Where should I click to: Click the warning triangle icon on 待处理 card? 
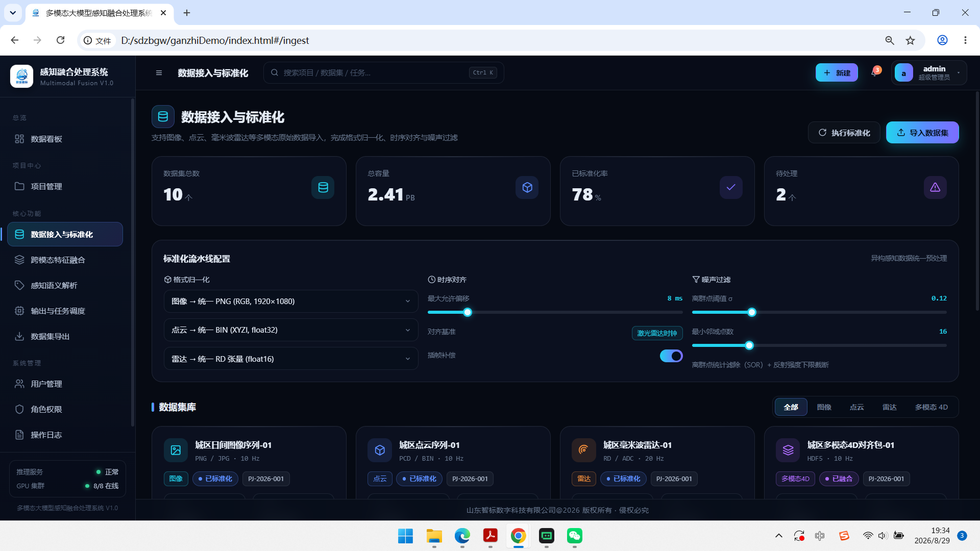coord(935,188)
